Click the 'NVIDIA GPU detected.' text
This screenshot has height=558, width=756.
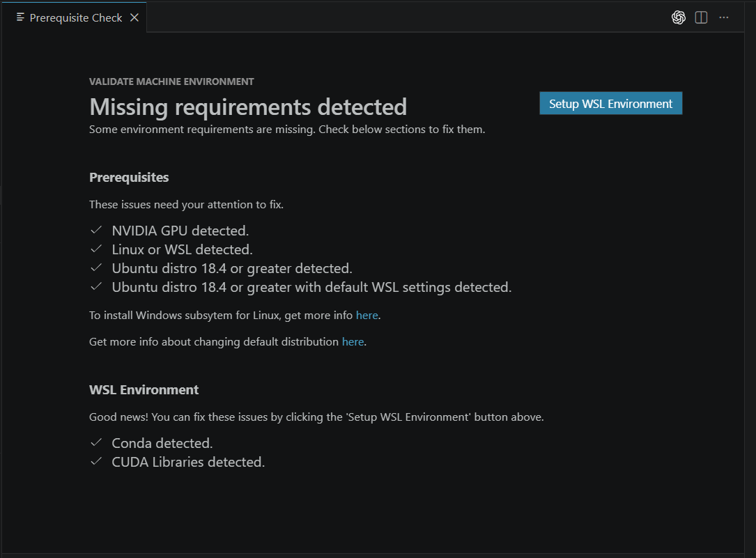pyautogui.click(x=180, y=231)
